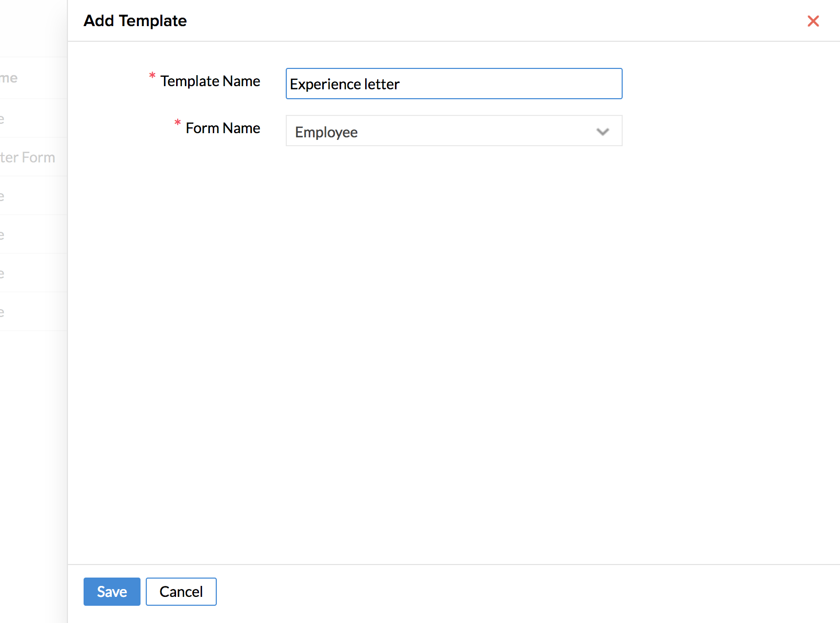
Task: Click the Form Name label
Action: point(223,128)
